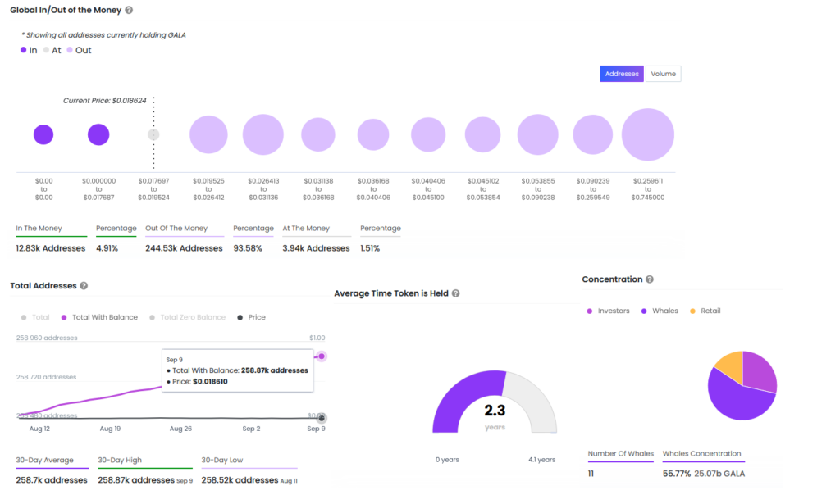Screen dimensions: 840x504
Task: Select the bubble for $0.000000 to $0.017687
Action: tap(98, 134)
